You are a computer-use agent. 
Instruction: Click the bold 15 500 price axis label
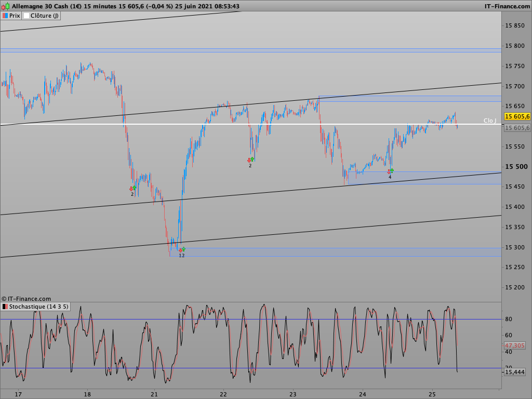coord(516,167)
